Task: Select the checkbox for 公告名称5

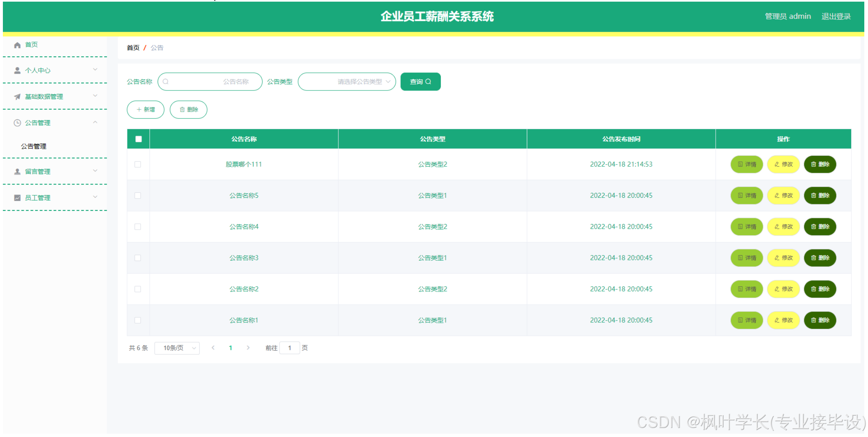Action: 138,196
